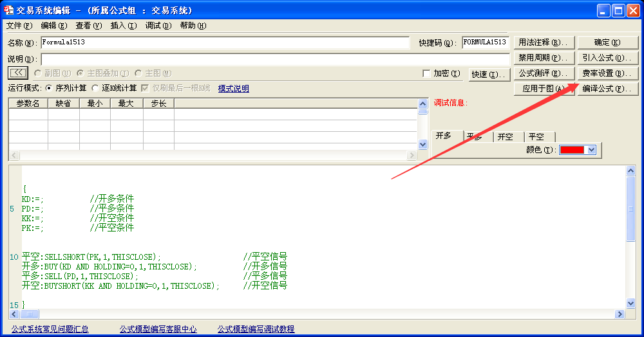Switch to the 开空 tab
The image size is (644, 337).
coord(509,137)
